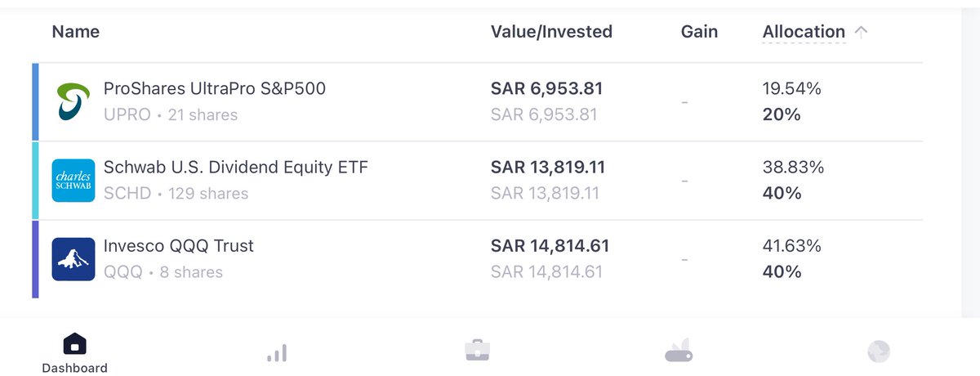Open the briefcase portfolio tab
980x376 pixels.
tap(477, 351)
